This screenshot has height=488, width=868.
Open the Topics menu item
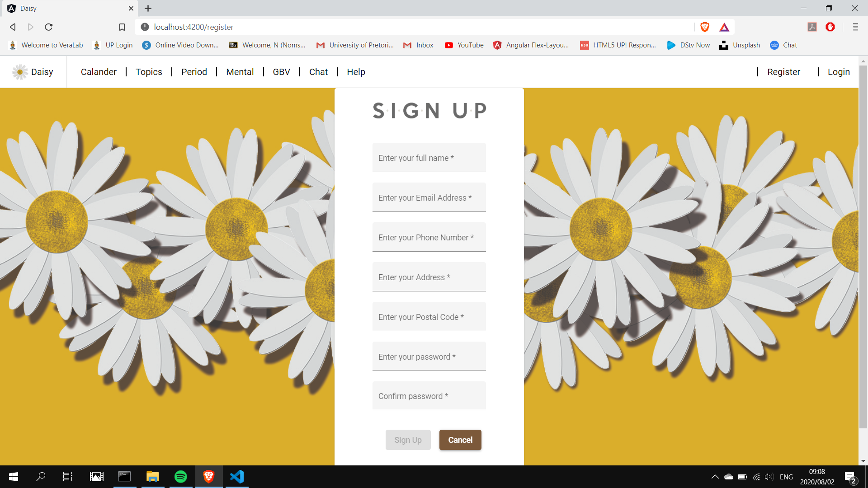[x=149, y=72]
